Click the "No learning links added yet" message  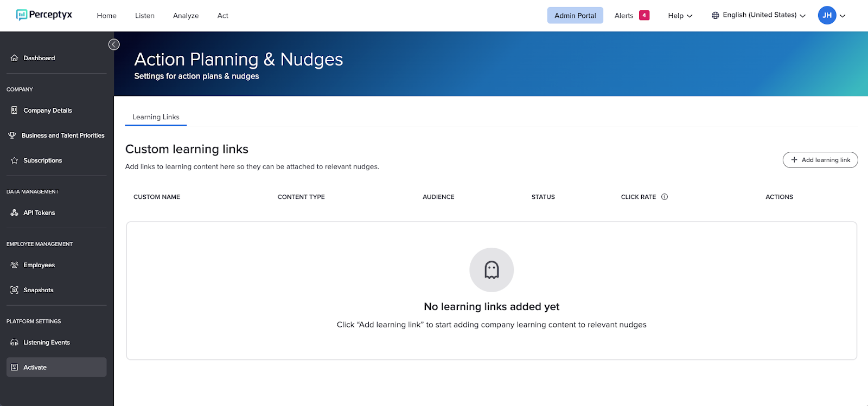tap(492, 307)
